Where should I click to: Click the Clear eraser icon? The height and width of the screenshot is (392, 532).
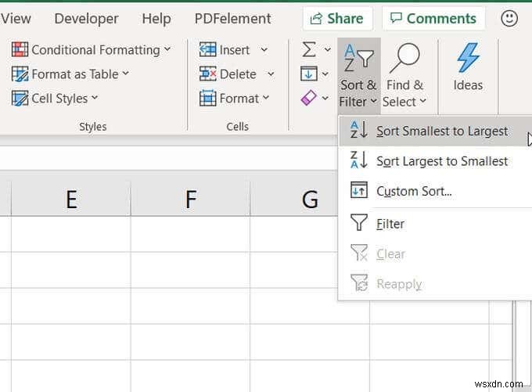pos(309,99)
